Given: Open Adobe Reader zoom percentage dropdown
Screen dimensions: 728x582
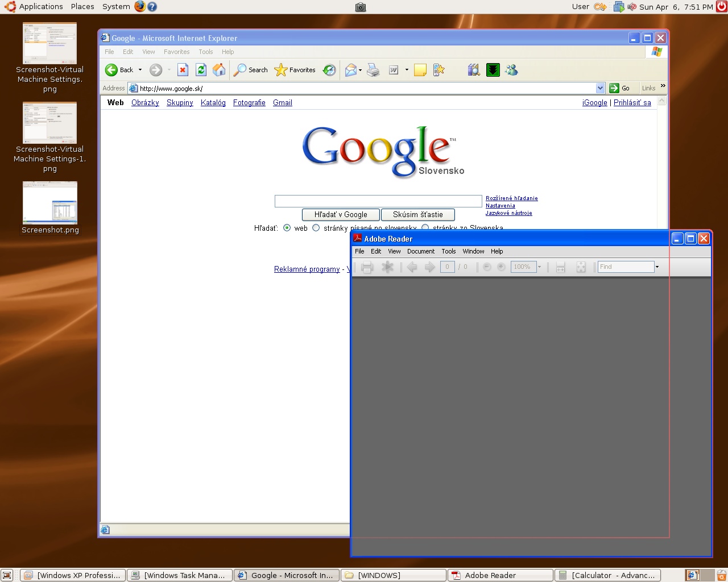Looking at the screenshot, I should click(539, 267).
